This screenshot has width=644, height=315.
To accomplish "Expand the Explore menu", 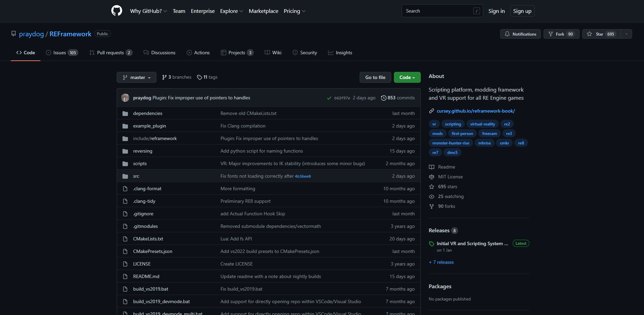I will tap(232, 11).
